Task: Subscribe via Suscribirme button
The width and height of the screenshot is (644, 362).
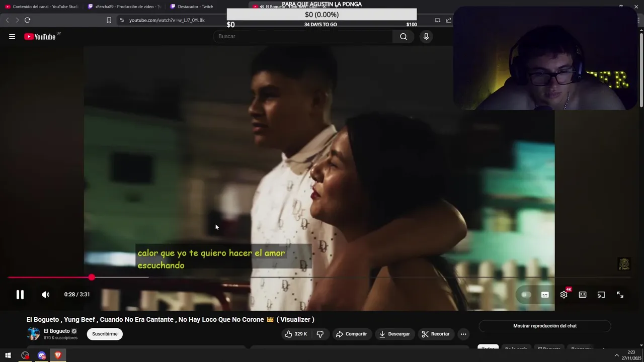Action: (x=105, y=334)
